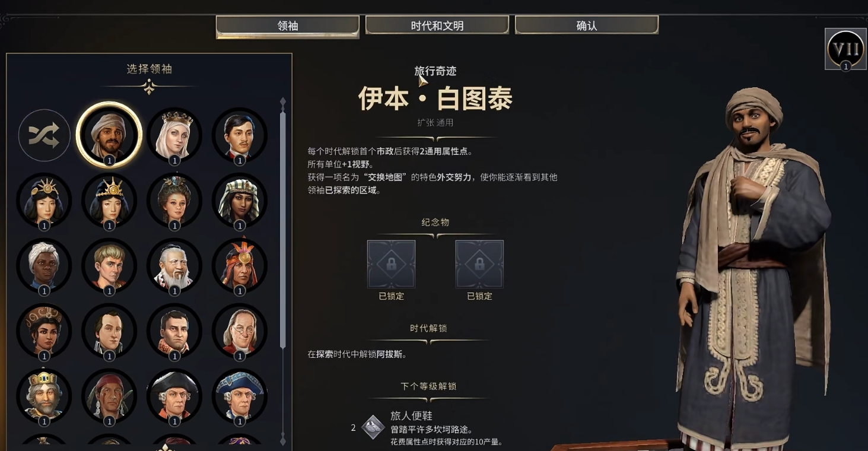Click the second locked memento slot
The height and width of the screenshot is (451, 868).
[x=479, y=264]
